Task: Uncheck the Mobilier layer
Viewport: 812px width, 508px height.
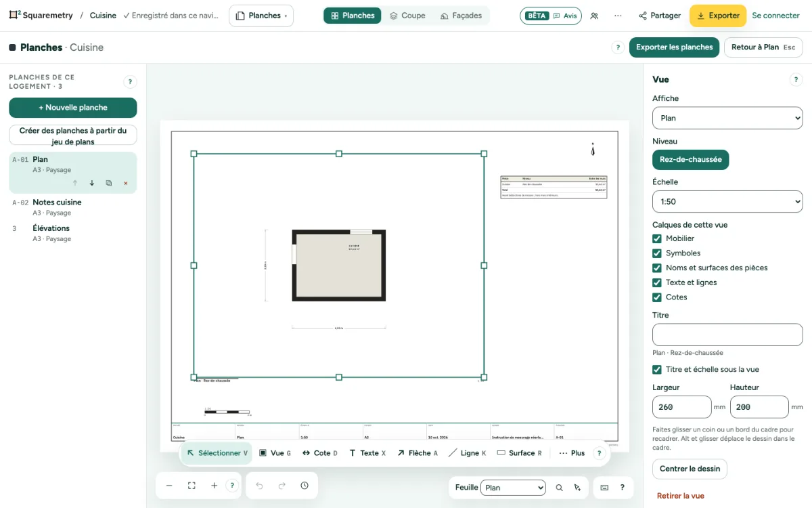Action: coord(657,238)
